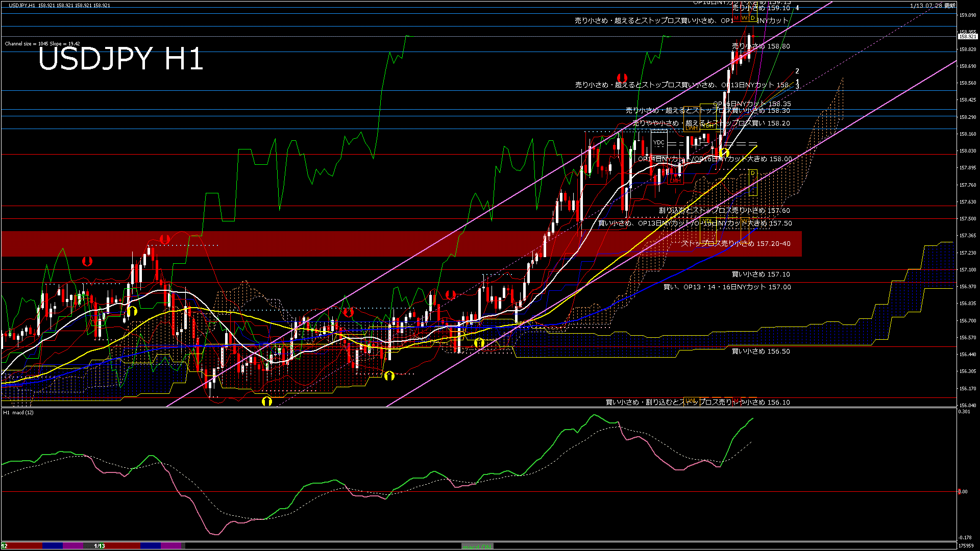Click the red M pivot label box

(737, 18)
